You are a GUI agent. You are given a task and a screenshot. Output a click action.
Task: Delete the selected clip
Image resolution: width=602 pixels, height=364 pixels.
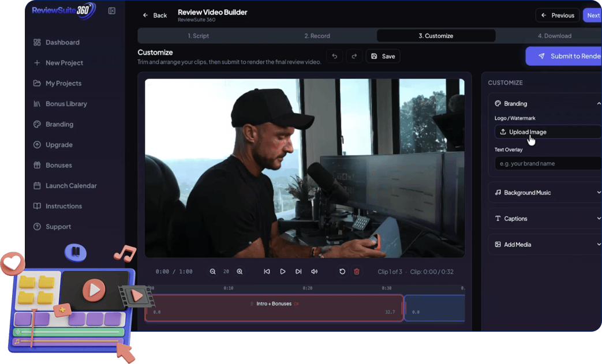tap(357, 272)
